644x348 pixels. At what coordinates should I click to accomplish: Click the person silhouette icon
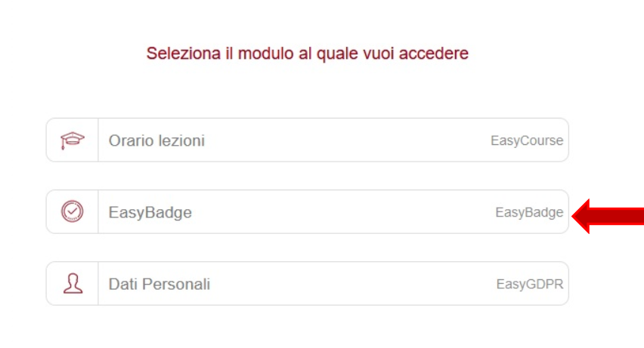click(x=73, y=283)
